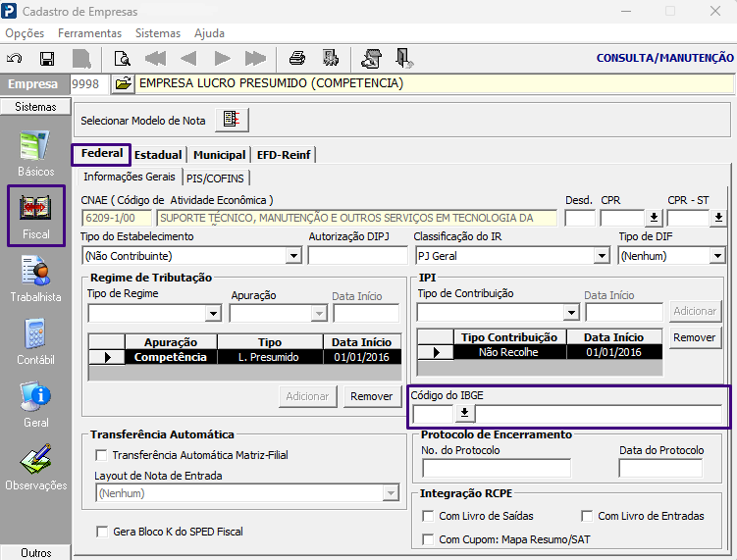Open Tipo de Regime dropdown
Viewport: 737px width, 560px height.
(213, 313)
